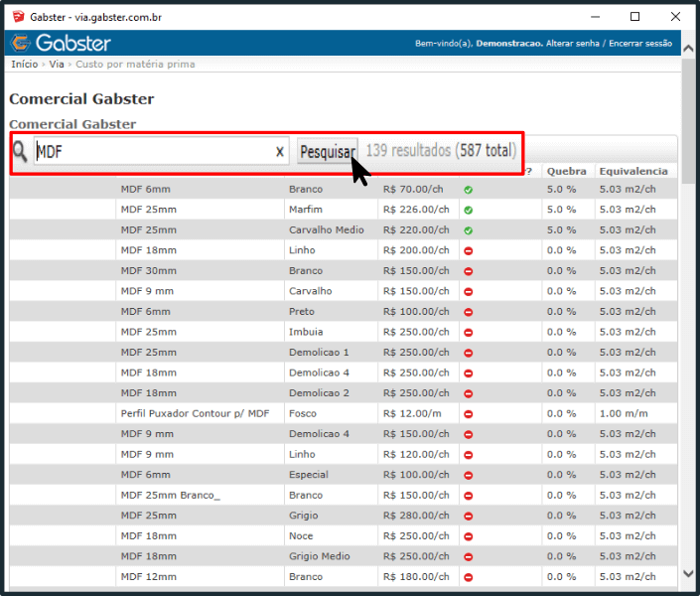Image resolution: width=700 pixels, height=596 pixels.
Task: Click price R$ 12.00/m
Action: tap(412, 413)
